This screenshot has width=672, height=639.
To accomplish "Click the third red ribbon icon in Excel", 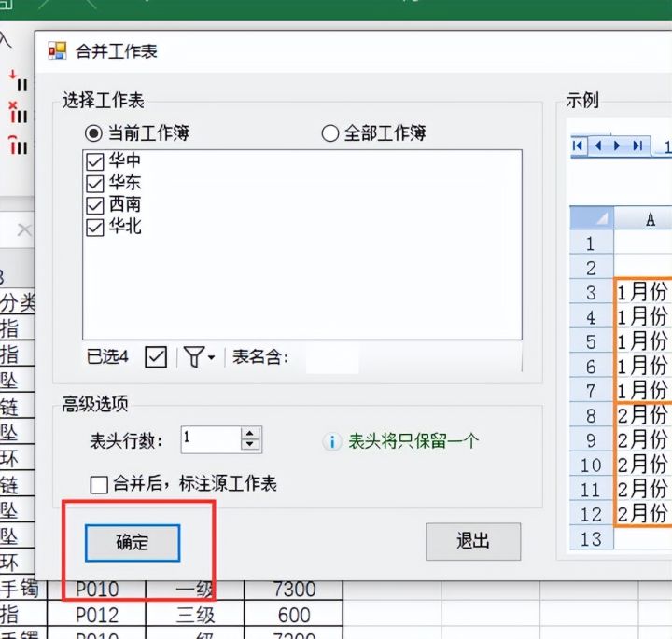I will [x=19, y=145].
